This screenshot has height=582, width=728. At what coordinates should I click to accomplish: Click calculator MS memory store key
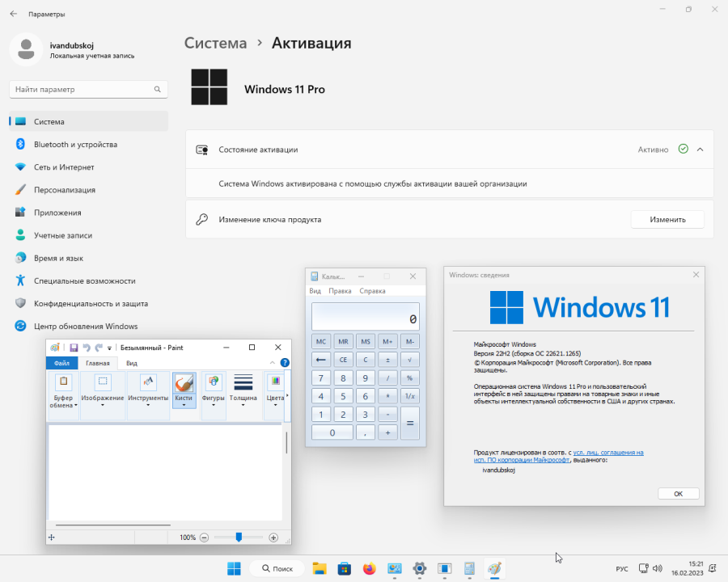coord(366,342)
